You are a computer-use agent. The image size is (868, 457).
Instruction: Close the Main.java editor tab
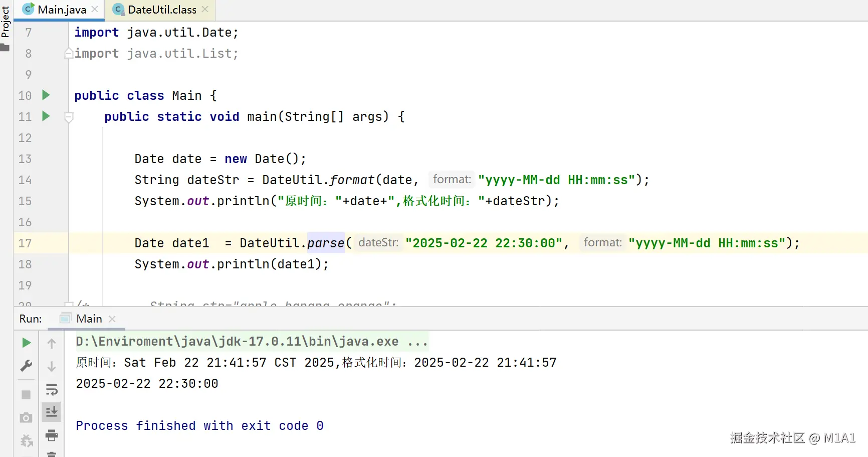coord(95,9)
